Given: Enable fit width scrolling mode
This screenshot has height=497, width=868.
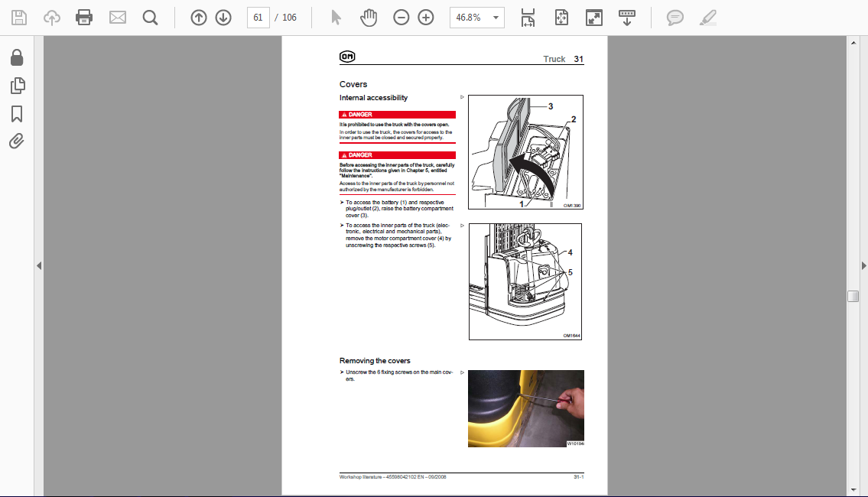Looking at the screenshot, I should (x=528, y=18).
